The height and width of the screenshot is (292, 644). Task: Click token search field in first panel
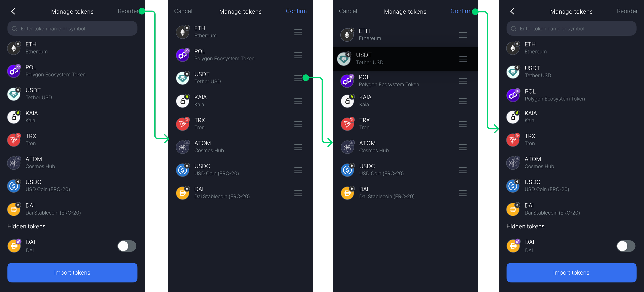pyautogui.click(x=72, y=29)
